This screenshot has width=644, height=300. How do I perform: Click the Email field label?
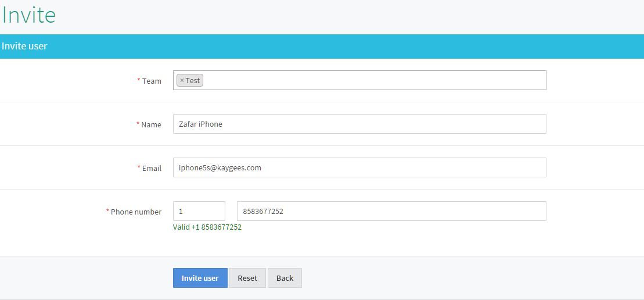click(x=152, y=168)
